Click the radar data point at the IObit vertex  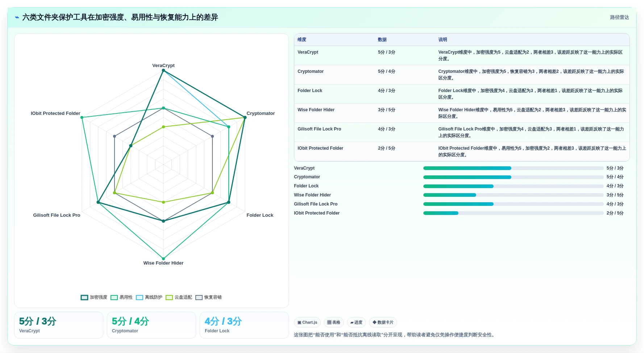point(82,117)
